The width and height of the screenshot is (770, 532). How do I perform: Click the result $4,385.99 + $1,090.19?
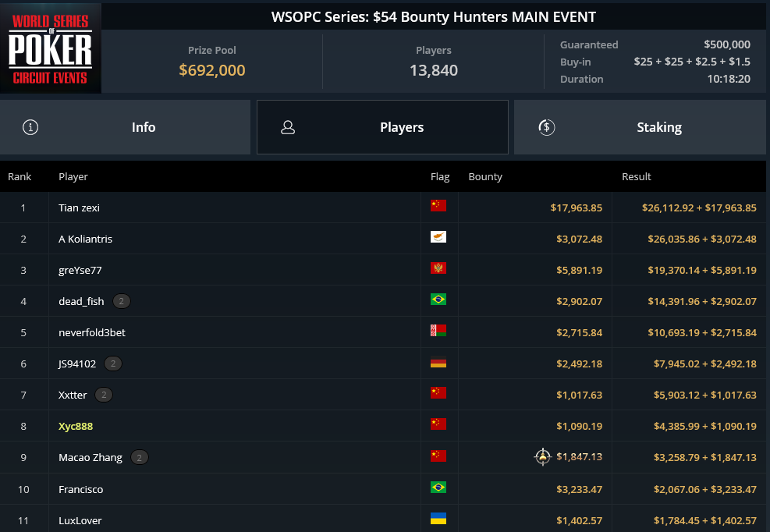pos(704,427)
